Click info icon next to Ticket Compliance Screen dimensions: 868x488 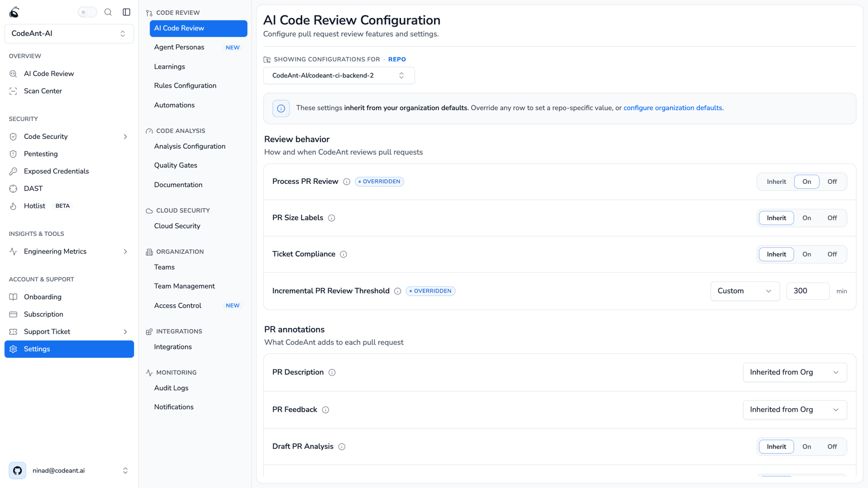pyautogui.click(x=343, y=254)
